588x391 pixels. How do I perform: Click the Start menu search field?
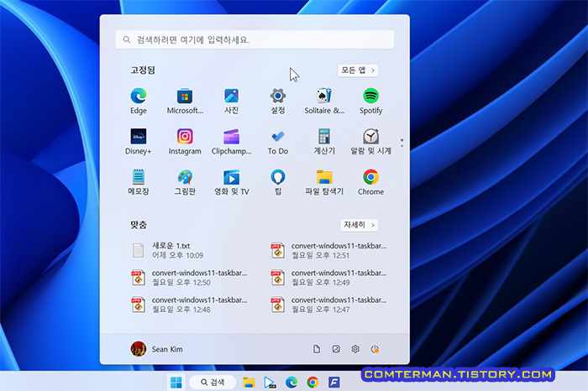pyautogui.click(x=255, y=39)
